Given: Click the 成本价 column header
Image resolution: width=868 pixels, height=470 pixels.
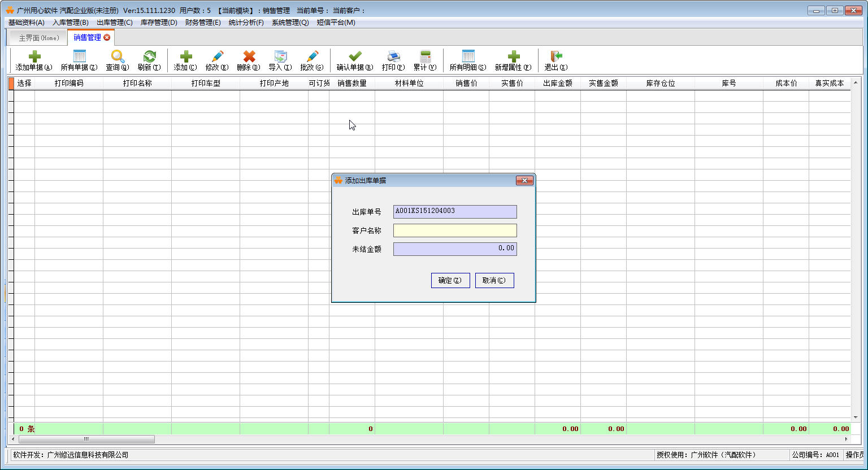Looking at the screenshot, I should (x=786, y=83).
